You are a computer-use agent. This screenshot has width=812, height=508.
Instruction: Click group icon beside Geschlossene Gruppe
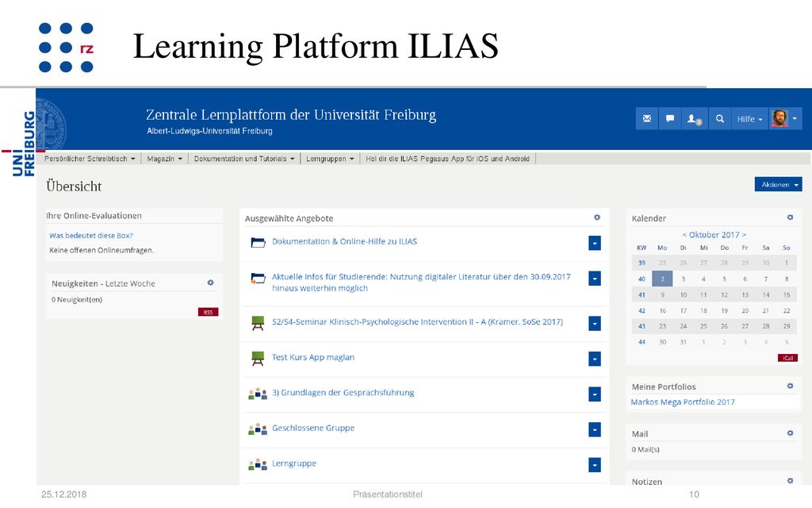[258, 429]
